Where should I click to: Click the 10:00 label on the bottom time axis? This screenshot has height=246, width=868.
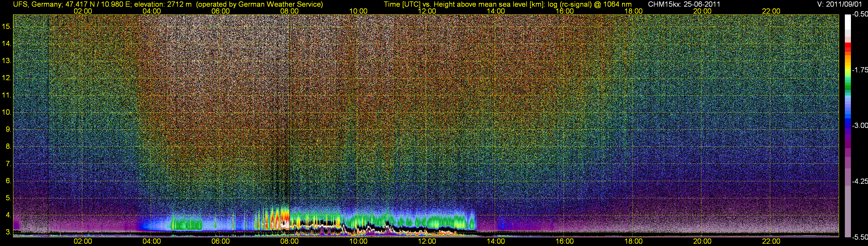[x=358, y=241]
